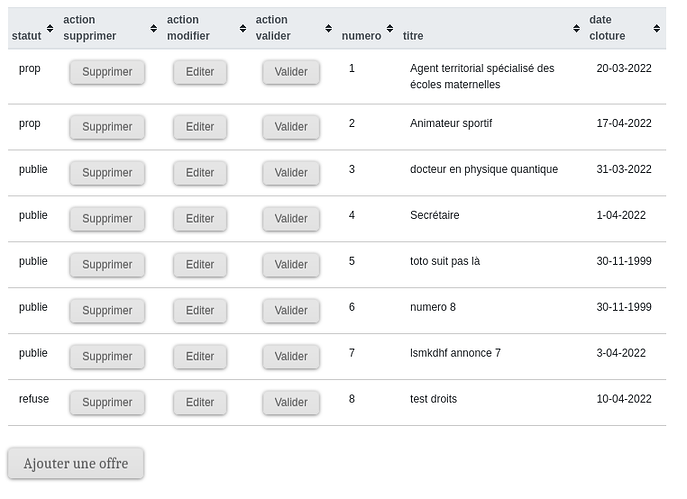
Task: Click the date 1-04-2022
Action: pos(621,216)
